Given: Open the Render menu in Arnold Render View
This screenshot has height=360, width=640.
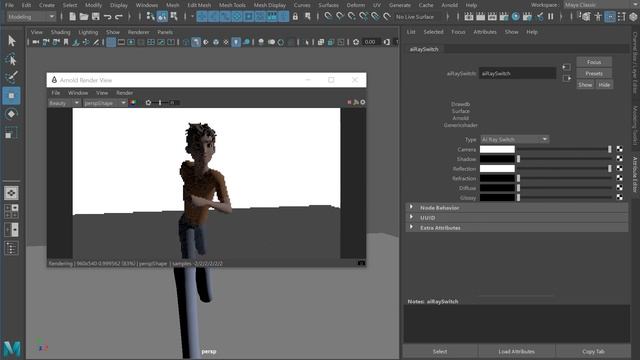Looking at the screenshot, I should (x=124, y=93).
